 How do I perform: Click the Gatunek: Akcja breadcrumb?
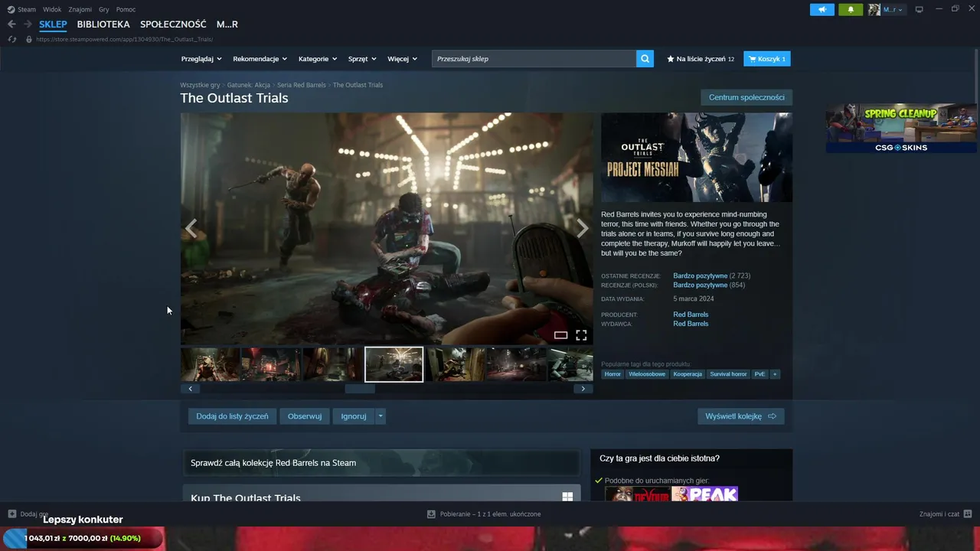(x=248, y=85)
